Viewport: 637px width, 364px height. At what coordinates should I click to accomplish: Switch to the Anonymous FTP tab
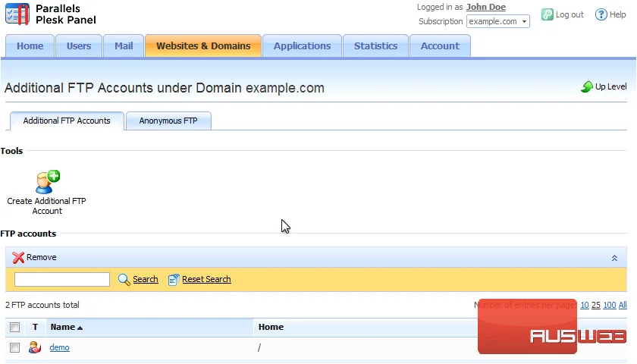(x=168, y=121)
